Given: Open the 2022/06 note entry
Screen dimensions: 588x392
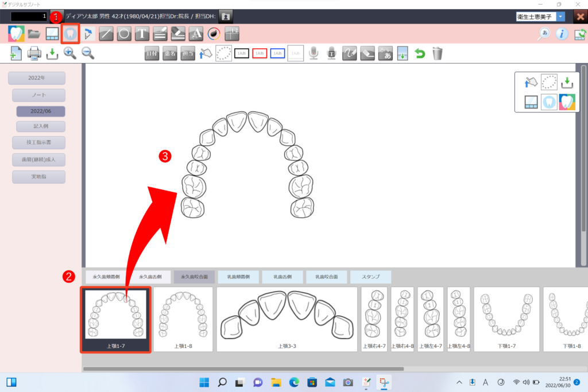Looking at the screenshot, I should point(40,111).
